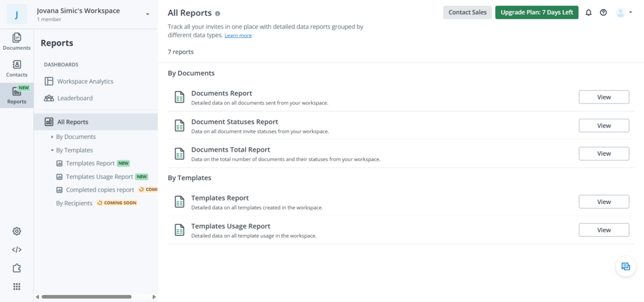Click the Templates Usage Report sidebar item icon
This screenshot has height=302, width=644.
pyautogui.click(x=59, y=177)
